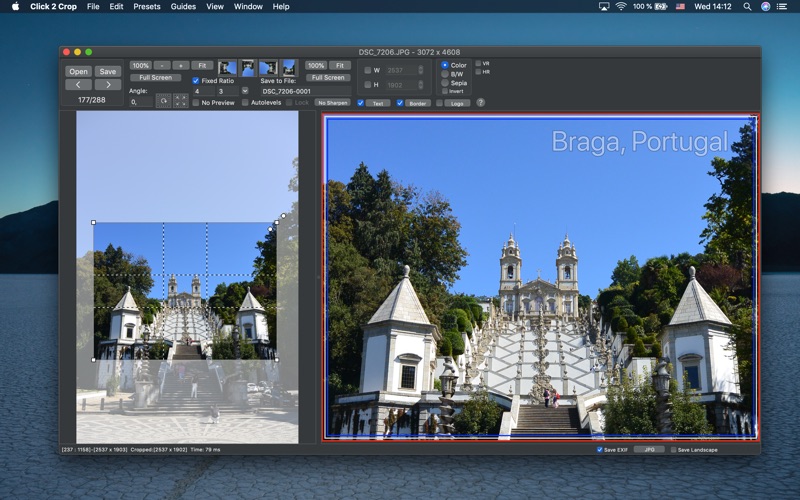Select the third orientation thumbnail icon
This screenshot has width=800, height=500.
click(268, 67)
